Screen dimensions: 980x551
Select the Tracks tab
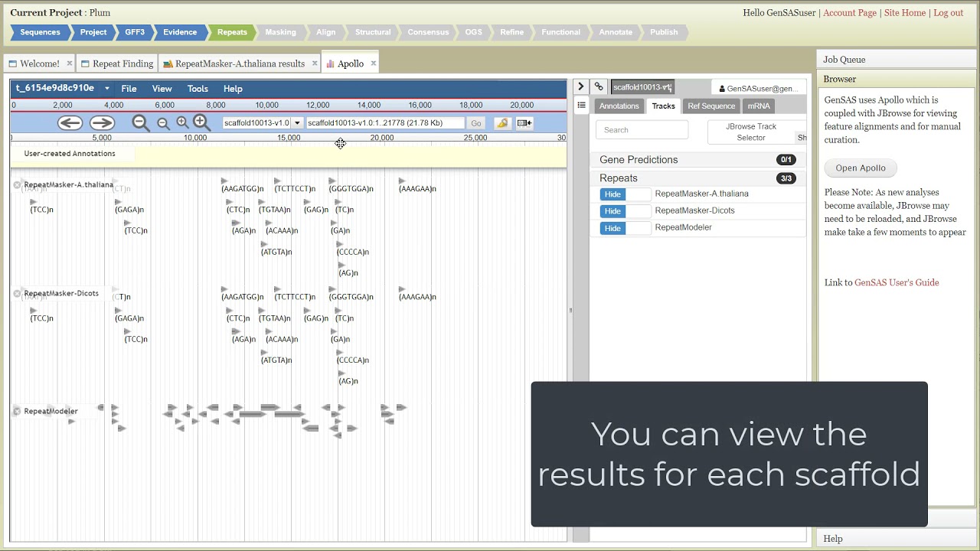[663, 106]
